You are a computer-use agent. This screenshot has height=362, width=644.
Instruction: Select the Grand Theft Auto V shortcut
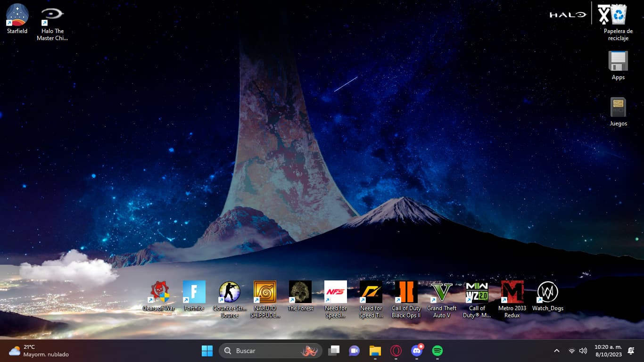tap(442, 299)
